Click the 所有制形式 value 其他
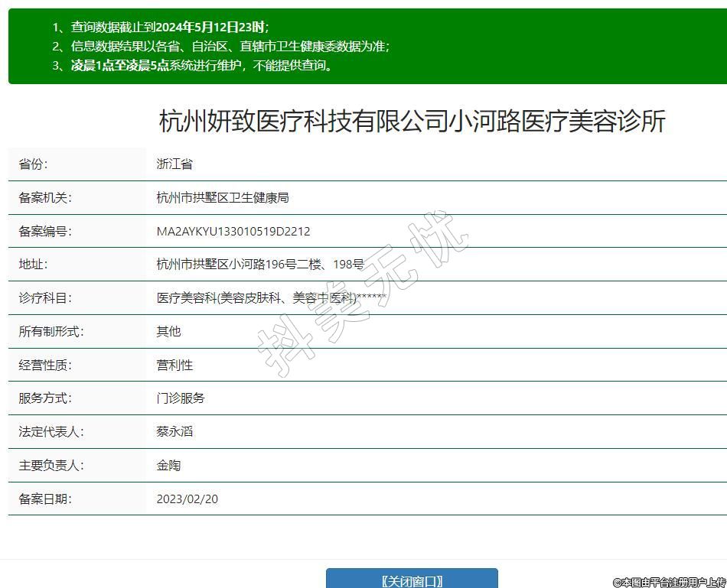This screenshot has height=588, width=727. [x=168, y=331]
